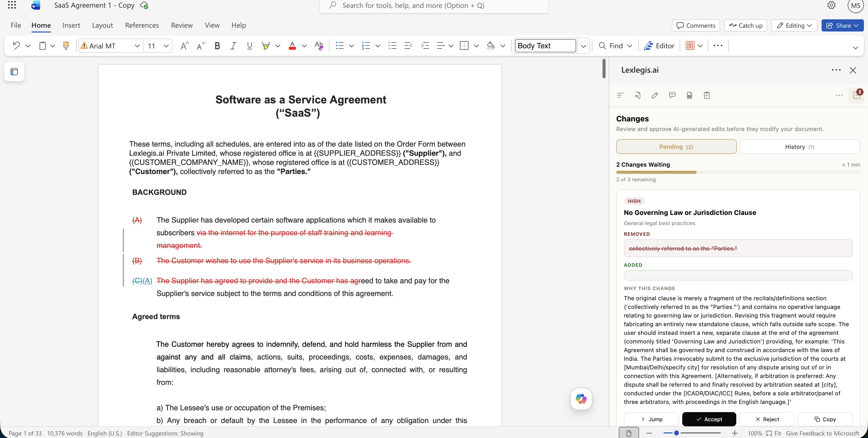Screen dimensions: 868x438
Task: Open the add-ins grid icon
Action: click(x=690, y=45)
